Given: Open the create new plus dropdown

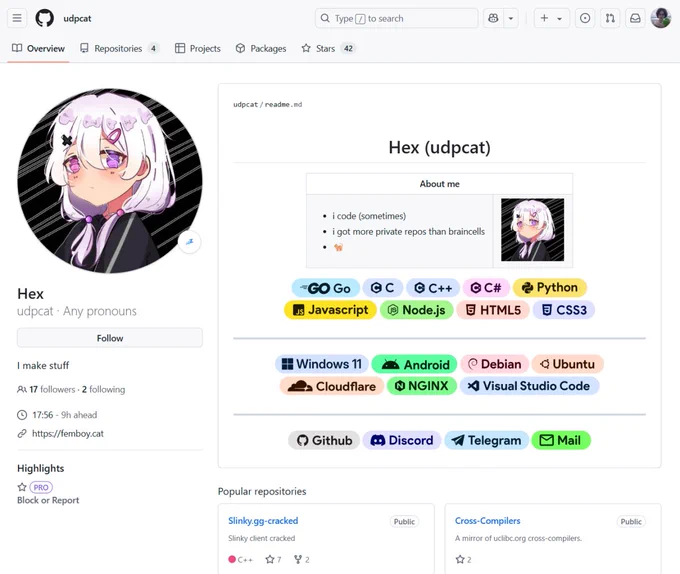Looking at the screenshot, I should pyautogui.click(x=551, y=18).
